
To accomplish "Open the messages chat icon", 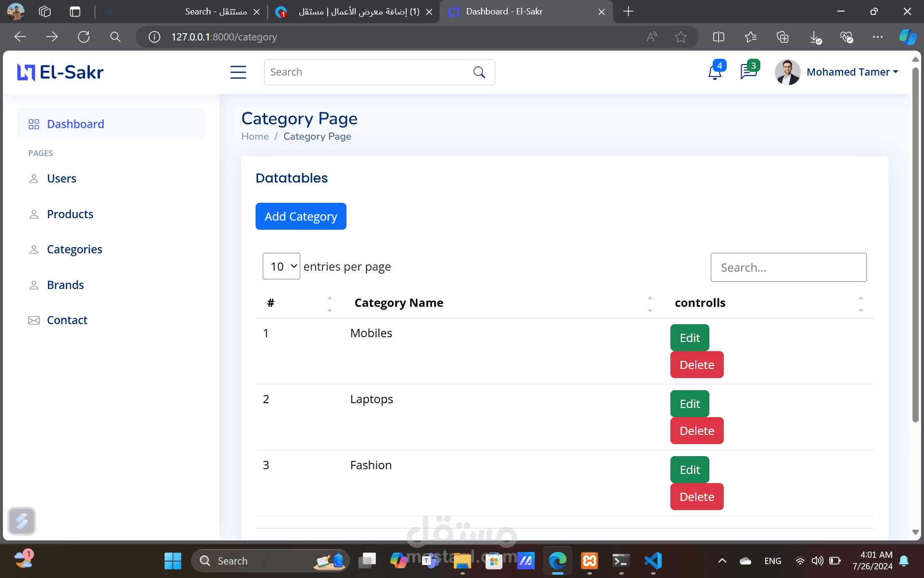I will pyautogui.click(x=748, y=72).
